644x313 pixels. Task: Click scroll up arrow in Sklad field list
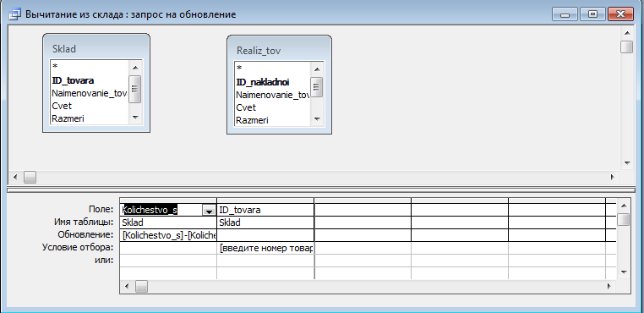coord(135,67)
